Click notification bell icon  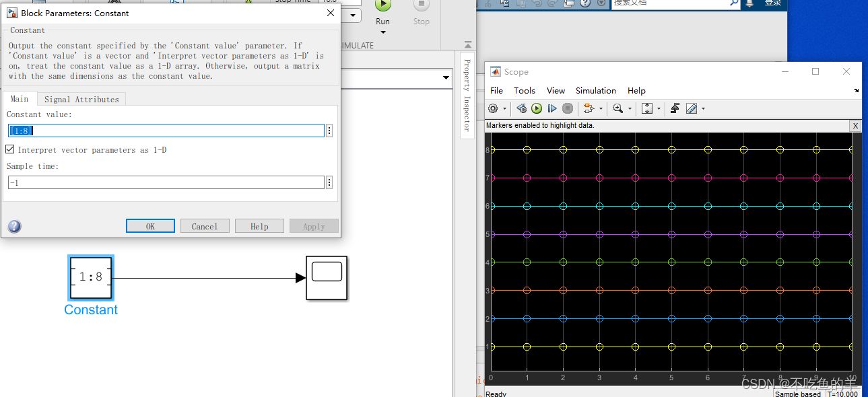tap(749, 3)
